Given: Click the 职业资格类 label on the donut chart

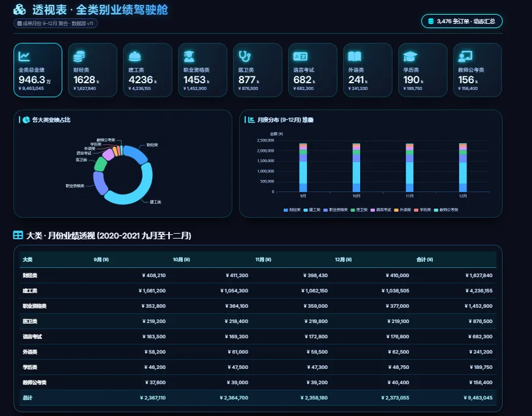Looking at the screenshot, I should pyautogui.click(x=75, y=186).
